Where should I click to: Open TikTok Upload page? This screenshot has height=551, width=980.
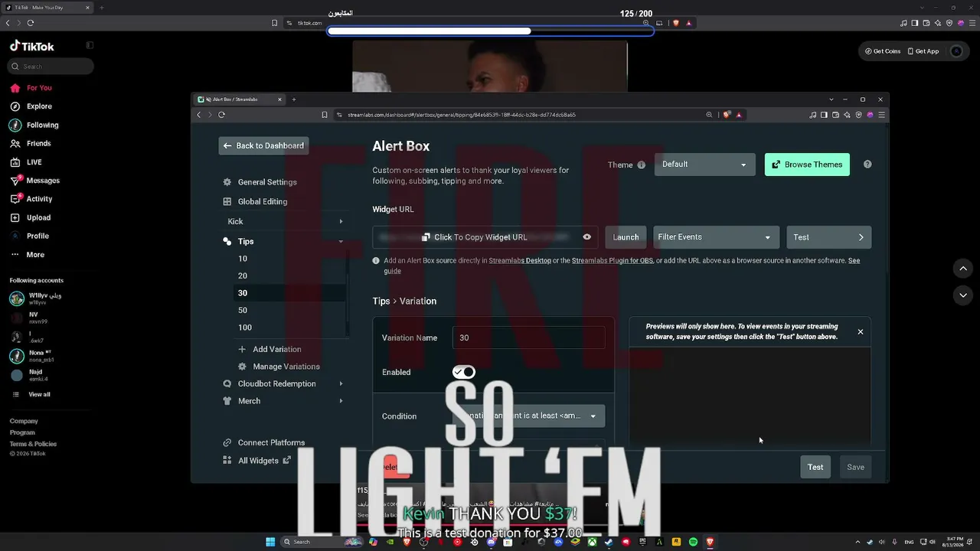pos(38,217)
